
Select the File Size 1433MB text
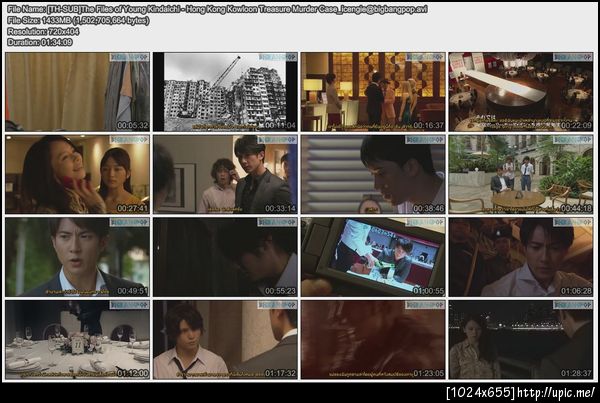[78, 20]
